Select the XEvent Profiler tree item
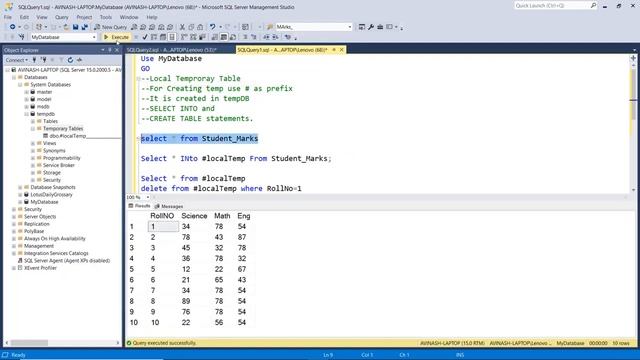The width and height of the screenshot is (640, 360). coord(40,268)
